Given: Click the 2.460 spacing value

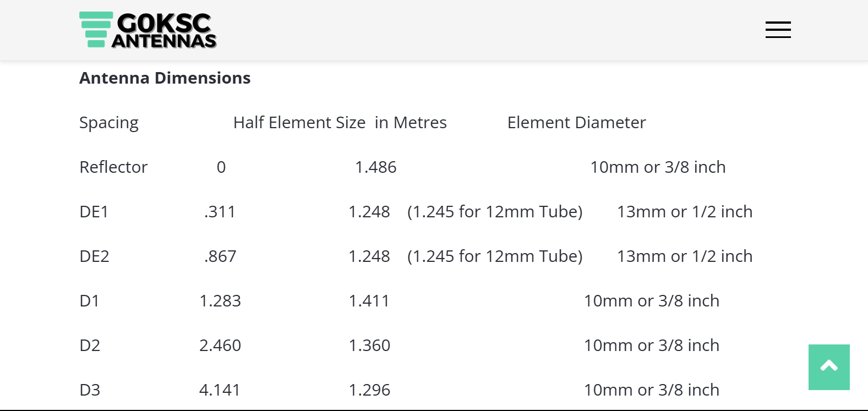Looking at the screenshot, I should pos(220,346).
